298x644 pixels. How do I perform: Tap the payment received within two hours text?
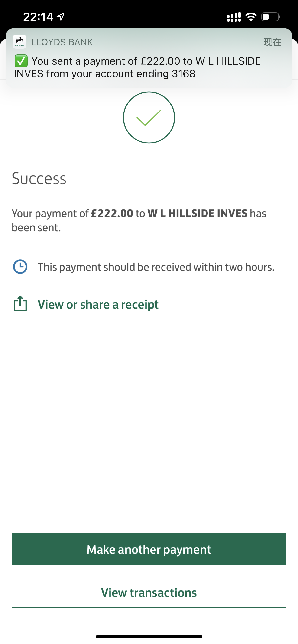(156, 267)
